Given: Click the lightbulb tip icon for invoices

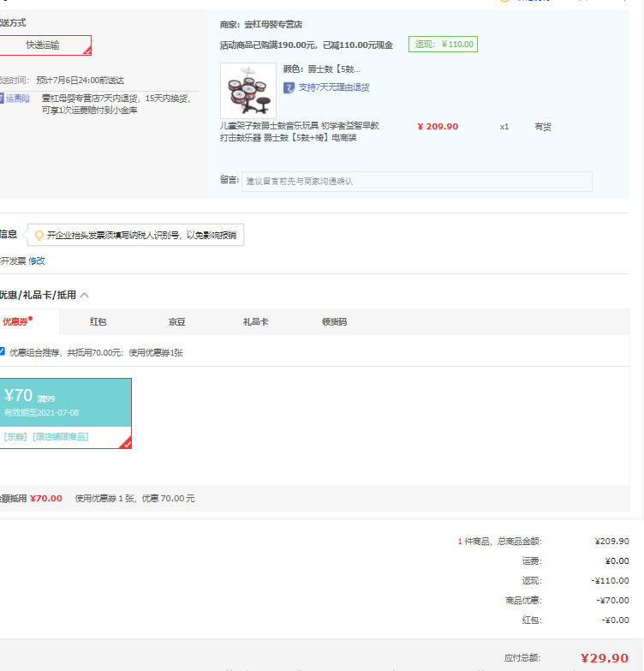Looking at the screenshot, I should (39, 236).
